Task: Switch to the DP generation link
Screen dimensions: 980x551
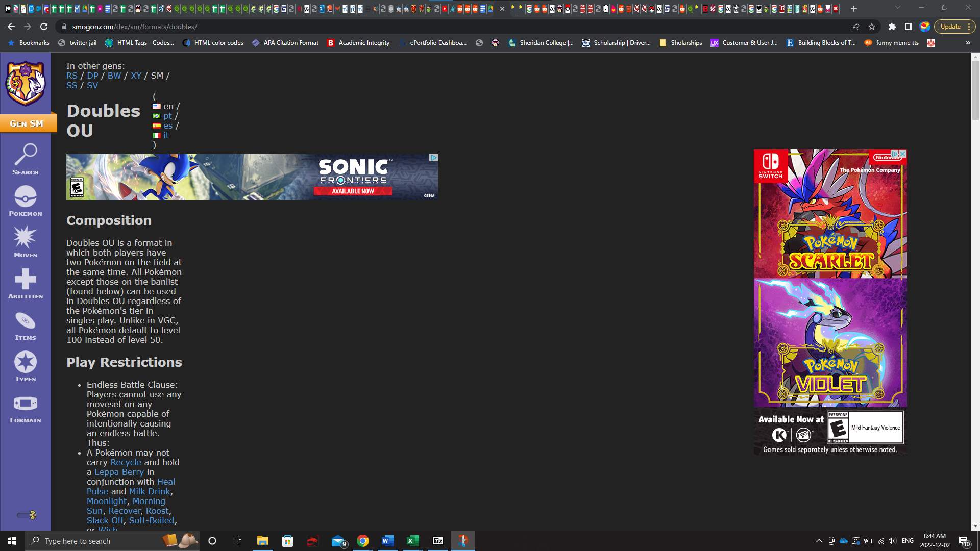Action: 92,76
